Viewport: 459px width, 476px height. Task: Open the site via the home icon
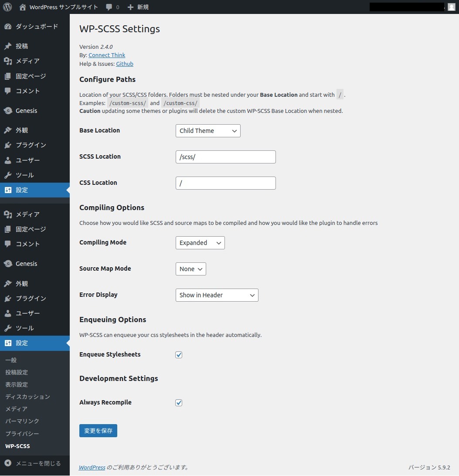[23, 7]
